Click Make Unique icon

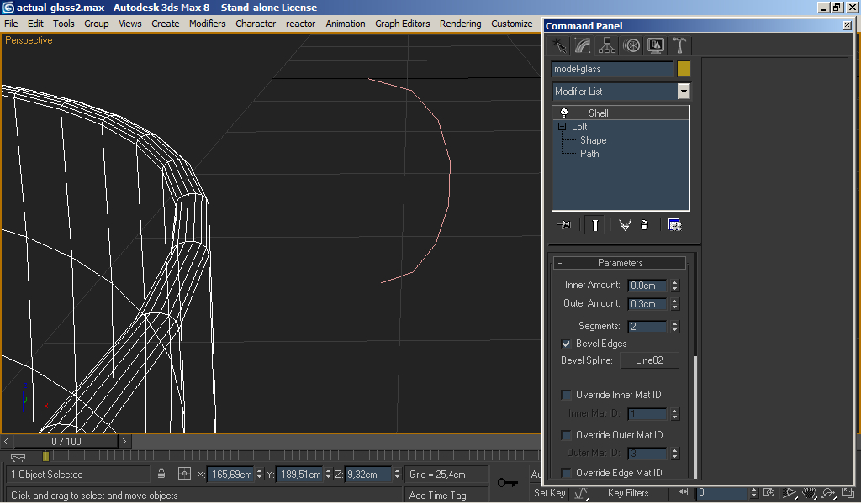click(625, 225)
